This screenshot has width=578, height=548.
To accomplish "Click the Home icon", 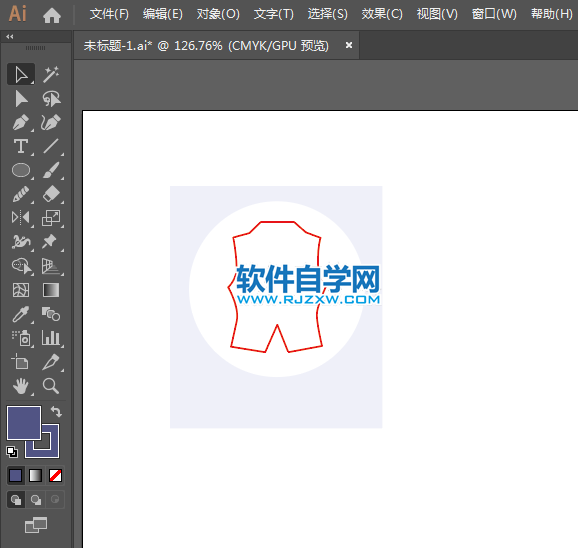I will pos(52,15).
